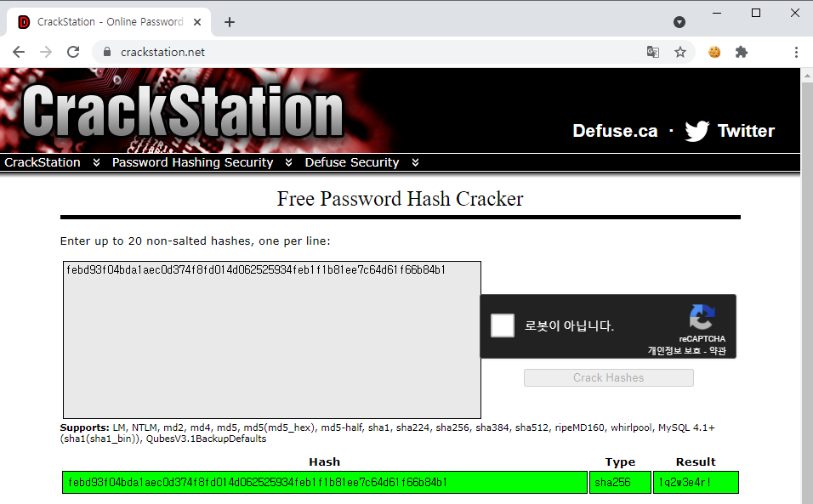Open the CrackStation navigation menu
The width and height of the screenshot is (813, 504).
point(43,162)
